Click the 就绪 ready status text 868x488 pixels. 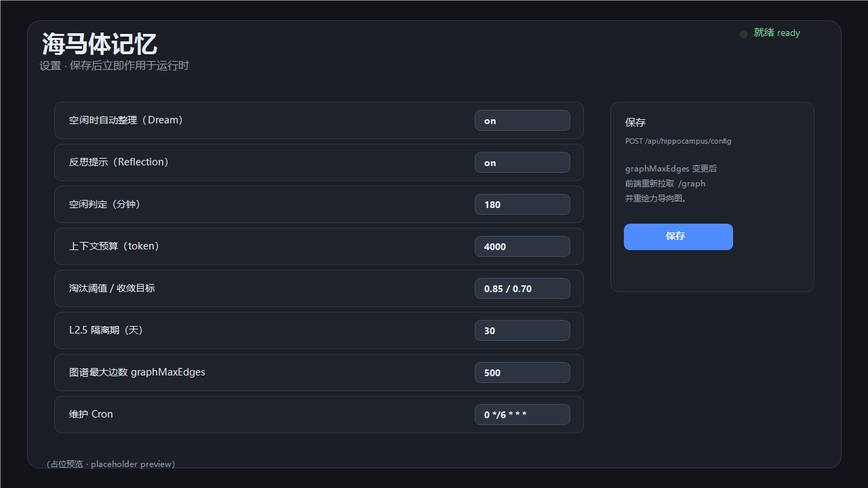point(777,33)
